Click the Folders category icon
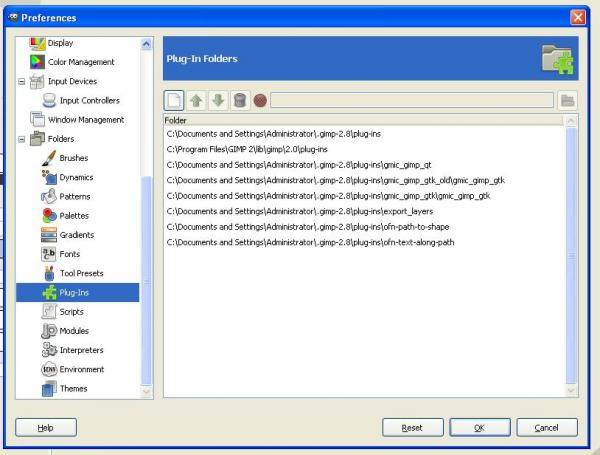The image size is (600, 455). coord(37,139)
